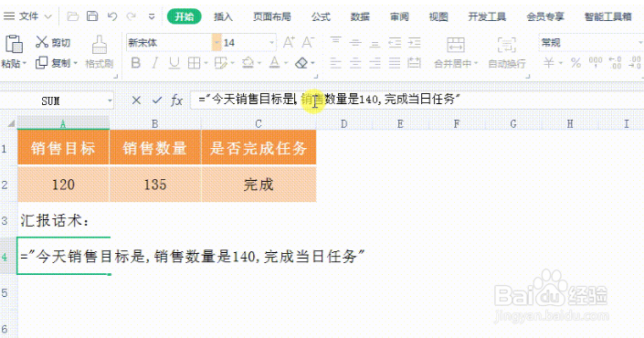Screen dimensions: 644x338
Task: Open the 文件 menu dropdown arrow
Action: (x=48, y=16)
